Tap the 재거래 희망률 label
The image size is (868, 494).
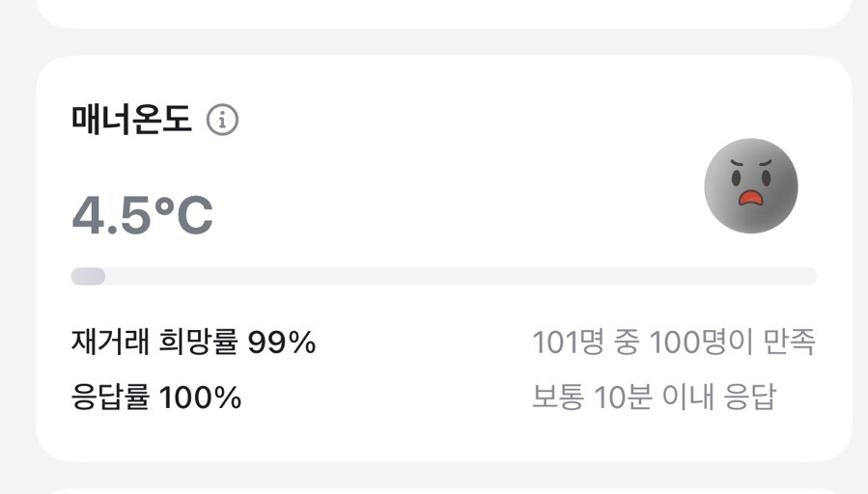tap(154, 343)
